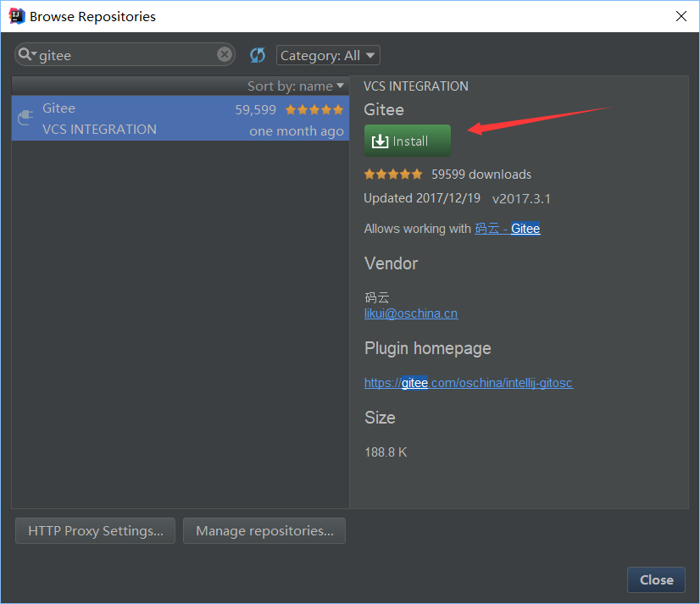
Task: Open the Category: All dropdown
Action: (328, 55)
